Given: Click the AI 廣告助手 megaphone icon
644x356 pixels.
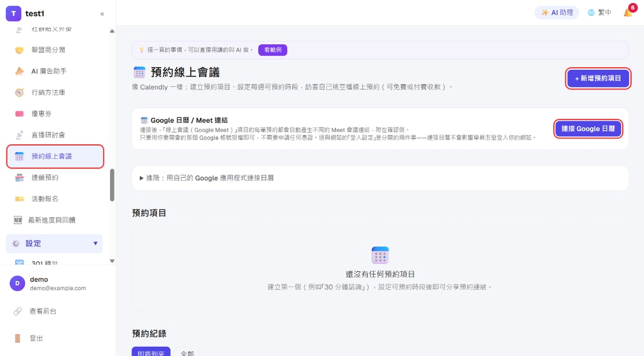Looking at the screenshot, I should coord(19,71).
